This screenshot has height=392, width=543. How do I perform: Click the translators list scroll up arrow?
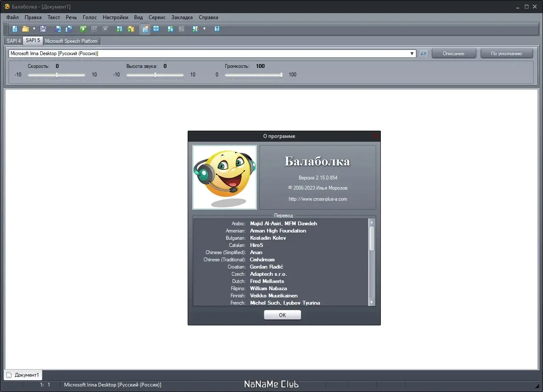click(x=371, y=222)
